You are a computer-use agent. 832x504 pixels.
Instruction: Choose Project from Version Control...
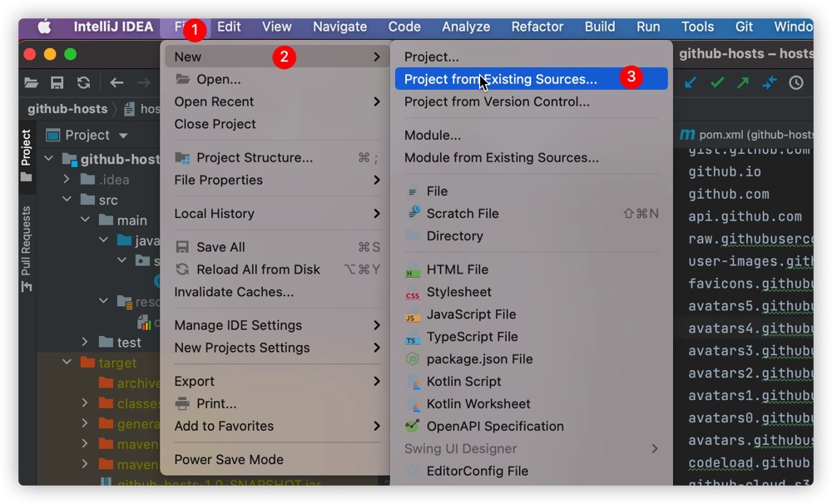tap(497, 101)
